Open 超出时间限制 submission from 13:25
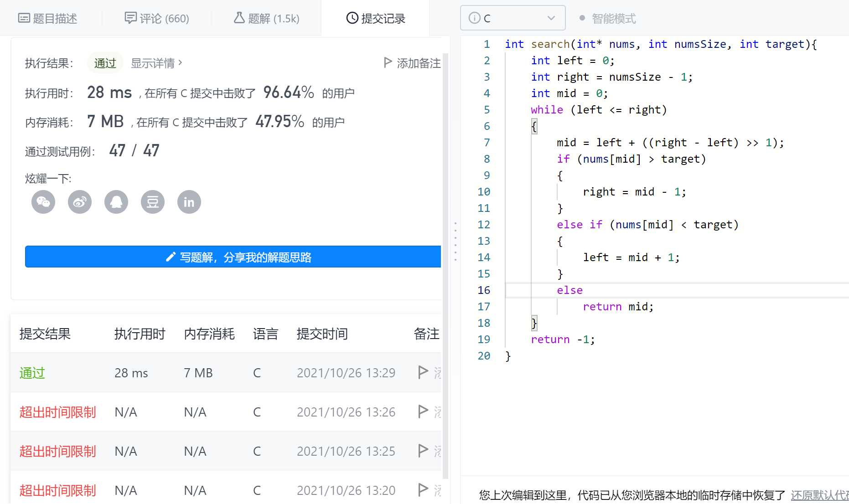Screen dimensions: 849x504 click(57, 451)
